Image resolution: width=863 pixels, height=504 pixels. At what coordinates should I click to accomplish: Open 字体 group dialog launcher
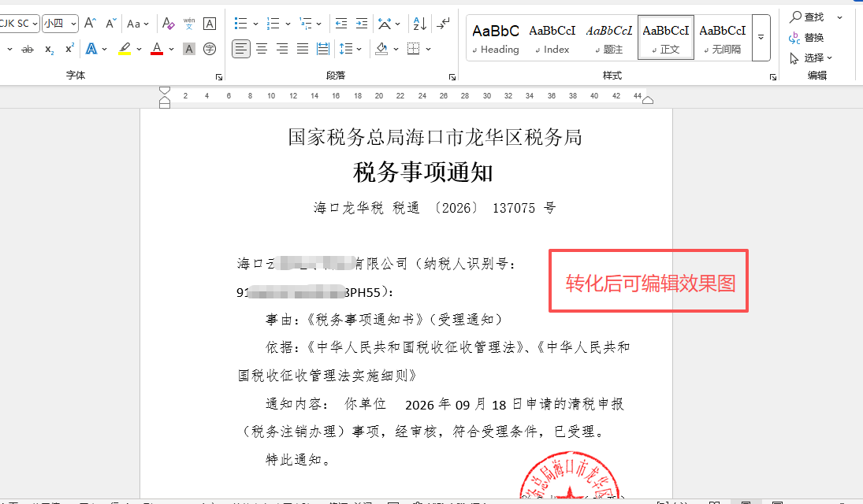[219, 77]
